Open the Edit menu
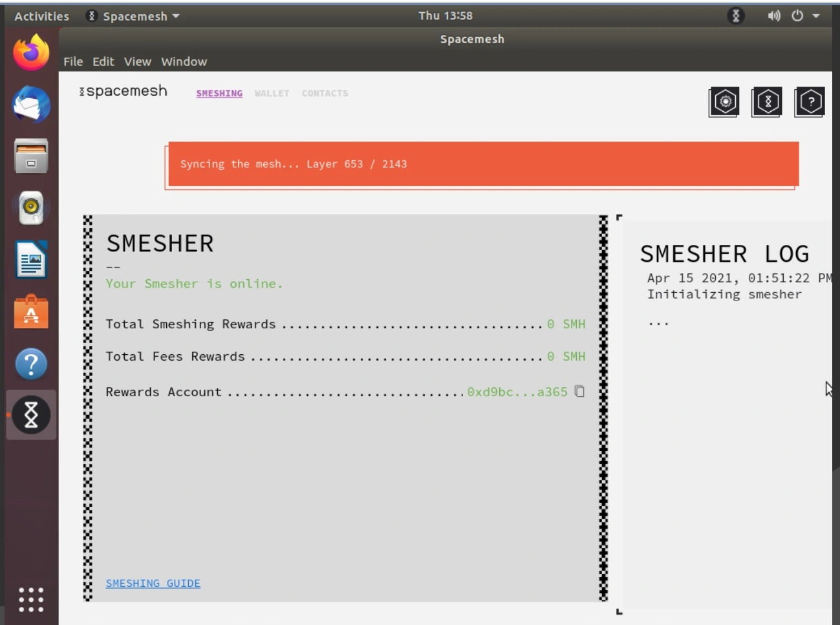Screen dimensions: 840x625 coord(103,61)
